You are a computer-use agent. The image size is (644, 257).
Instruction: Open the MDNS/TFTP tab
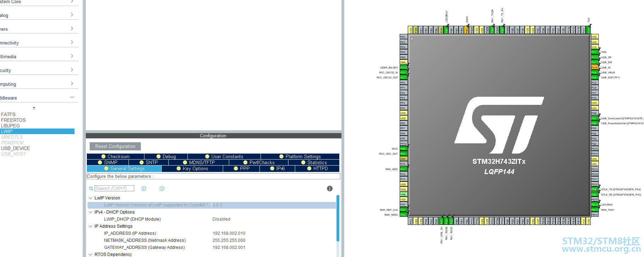(x=199, y=162)
